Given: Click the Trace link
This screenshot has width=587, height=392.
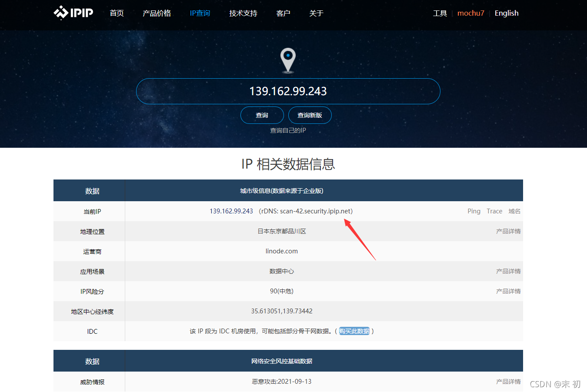Looking at the screenshot, I should click(x=494, y=211).
